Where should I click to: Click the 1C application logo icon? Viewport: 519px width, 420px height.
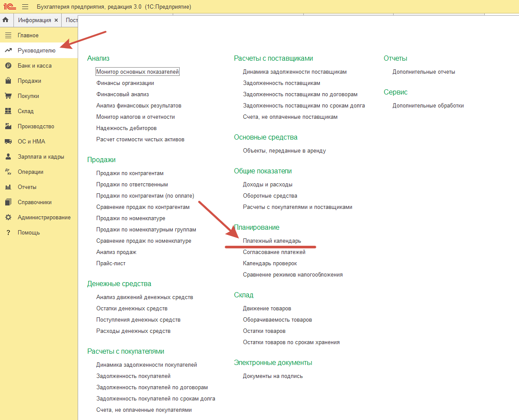pyautogui.click(x=10, y=6)
